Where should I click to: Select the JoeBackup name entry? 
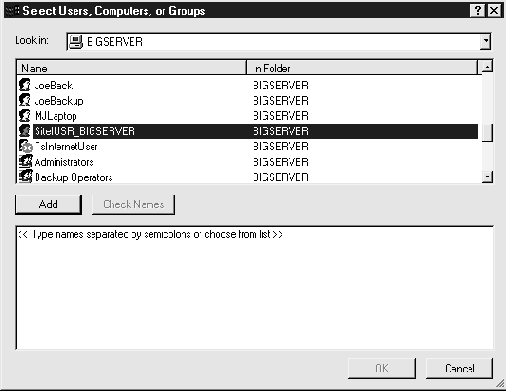(x=59, y=101)
